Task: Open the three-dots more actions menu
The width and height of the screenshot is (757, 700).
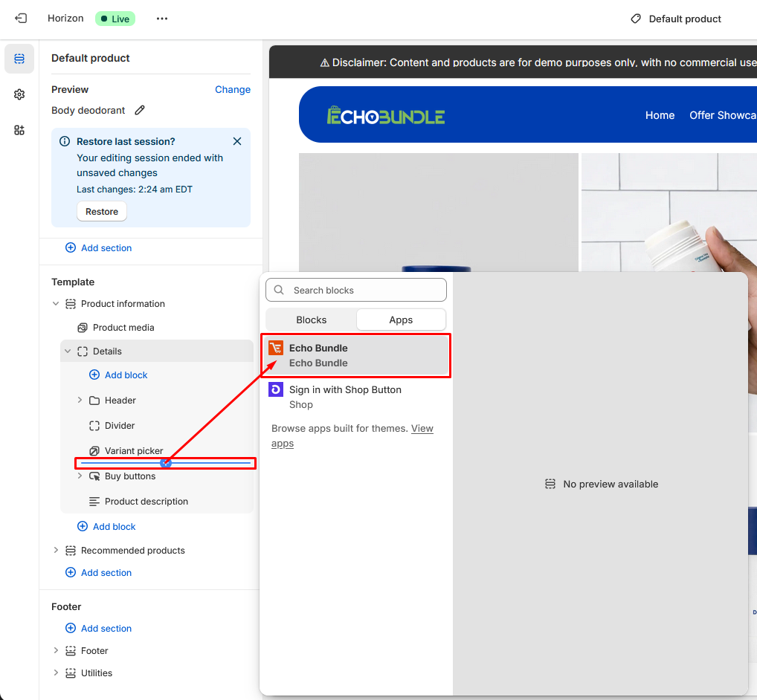Action: 162,19
